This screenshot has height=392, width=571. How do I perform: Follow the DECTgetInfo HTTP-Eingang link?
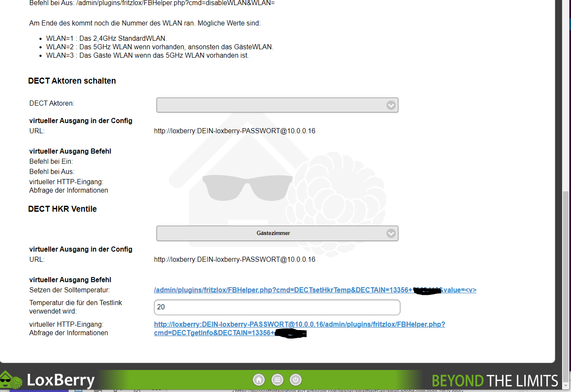tap(299, 325)
